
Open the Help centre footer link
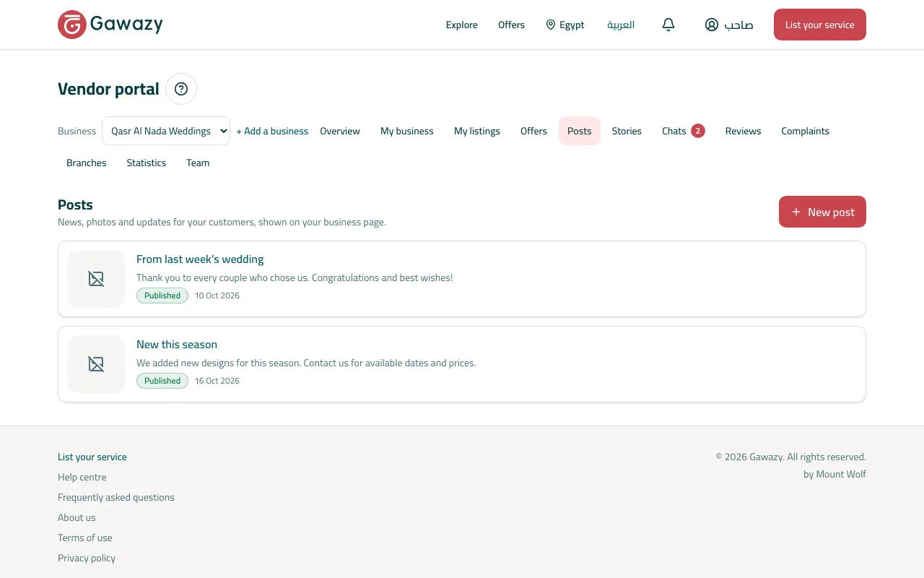tap(82, 477)
